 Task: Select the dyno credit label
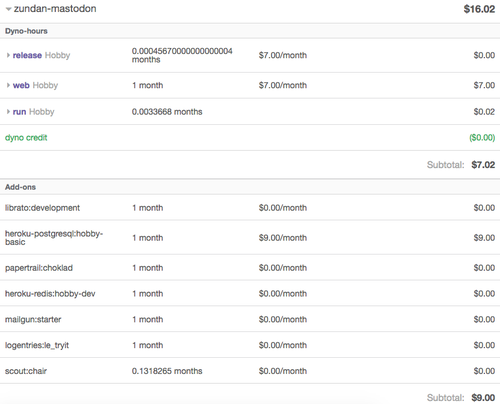coord(26,138)
